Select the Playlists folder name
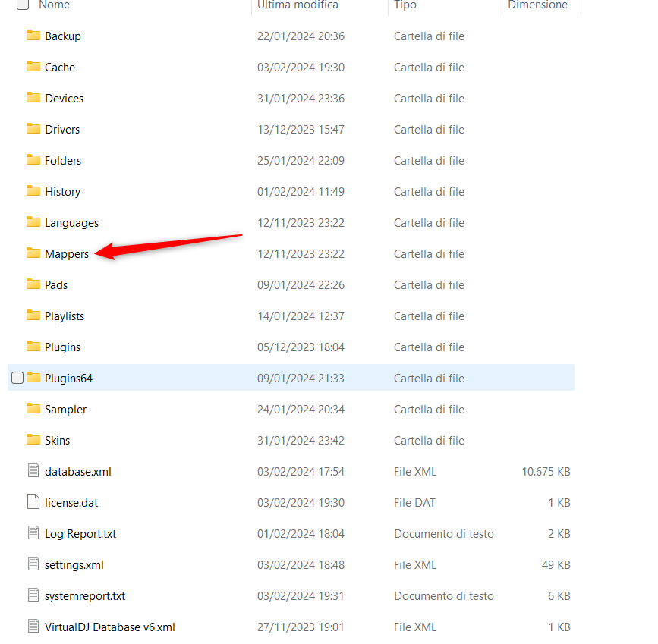This screenshot has width=658, height=644. (65, 316)
